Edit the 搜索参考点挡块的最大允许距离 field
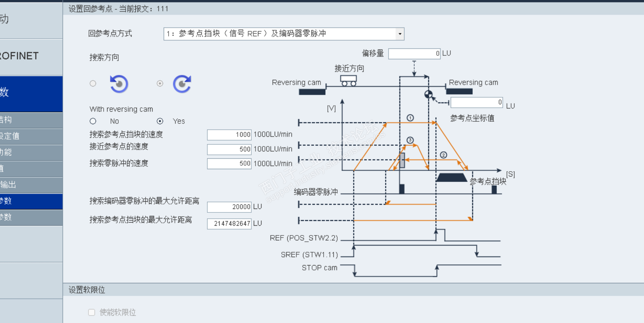 point(229,224)
